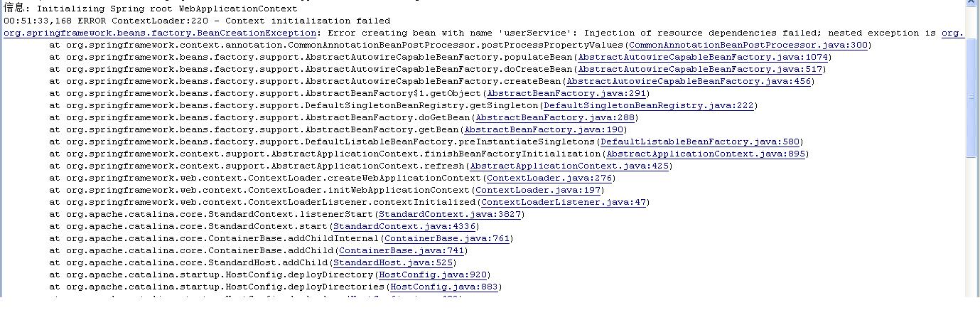Open ContextLoaderListener.java:47 source link
This screenshot has height=320, width=980.
click(564, 202)
